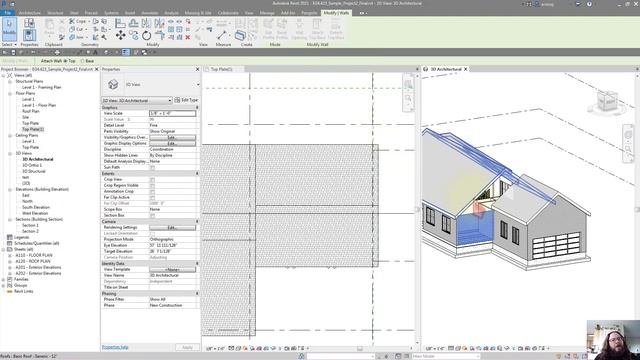Enable the Far Clip Active checkbox
Screen dimensions: 640x360
152,198
